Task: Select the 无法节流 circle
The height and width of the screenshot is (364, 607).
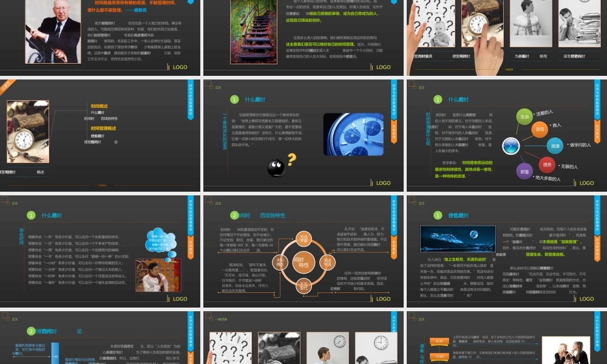Action: pyautogui.click(x=328, y=262)
